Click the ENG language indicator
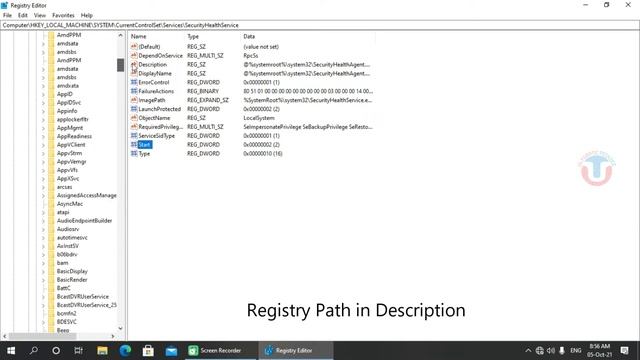 click(576, 351)
